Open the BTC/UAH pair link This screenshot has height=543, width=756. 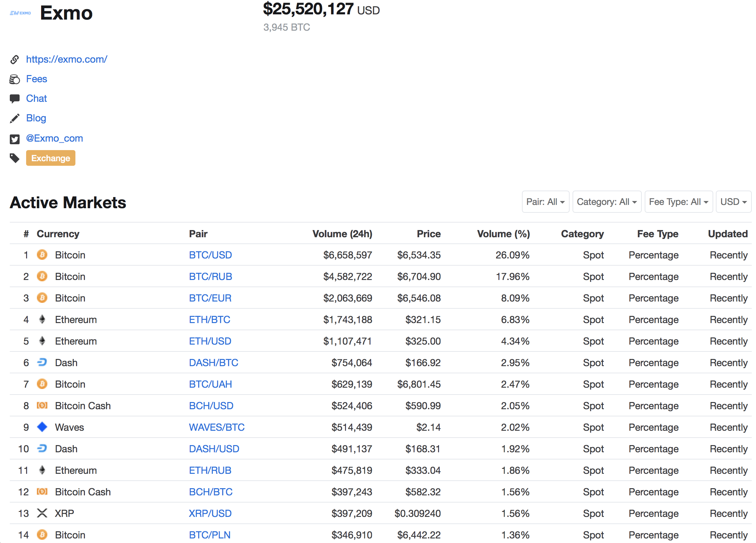coord(210,384)
